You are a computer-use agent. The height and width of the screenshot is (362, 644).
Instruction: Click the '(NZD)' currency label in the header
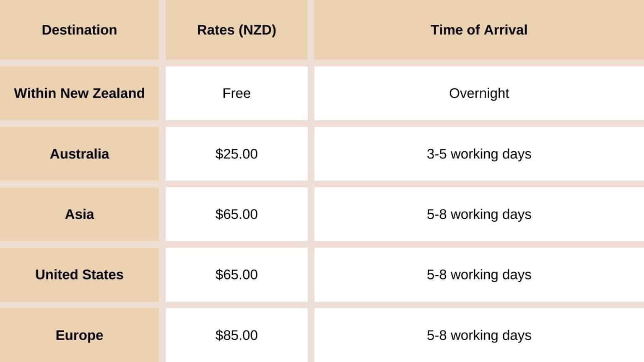(257, 30)
